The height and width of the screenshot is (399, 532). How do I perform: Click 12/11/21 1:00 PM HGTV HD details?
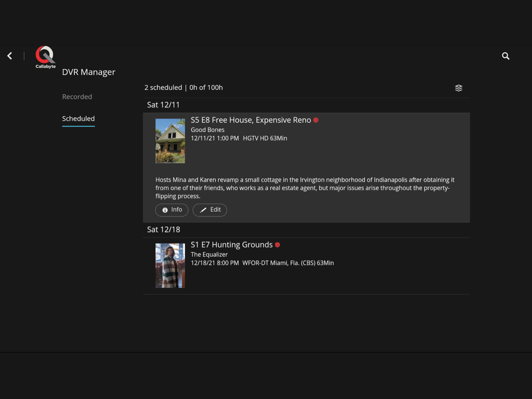pyautogui.click(x=239, y=138)
